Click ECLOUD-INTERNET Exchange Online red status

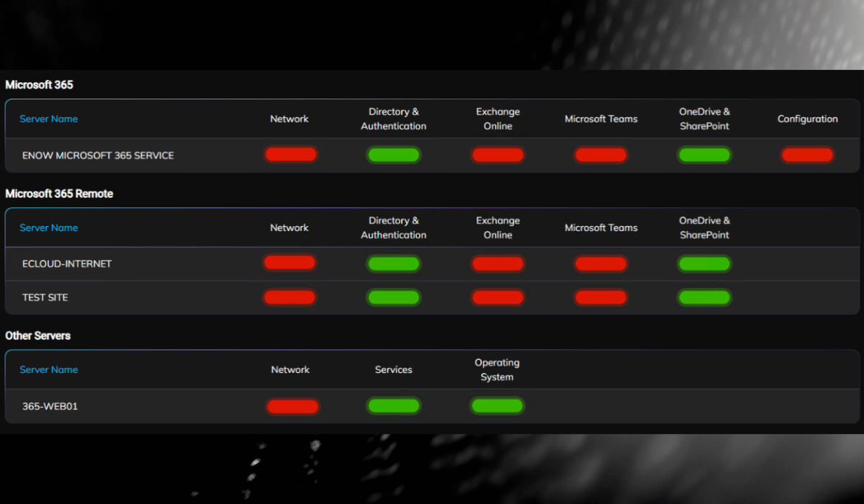[x=498, y=264]
